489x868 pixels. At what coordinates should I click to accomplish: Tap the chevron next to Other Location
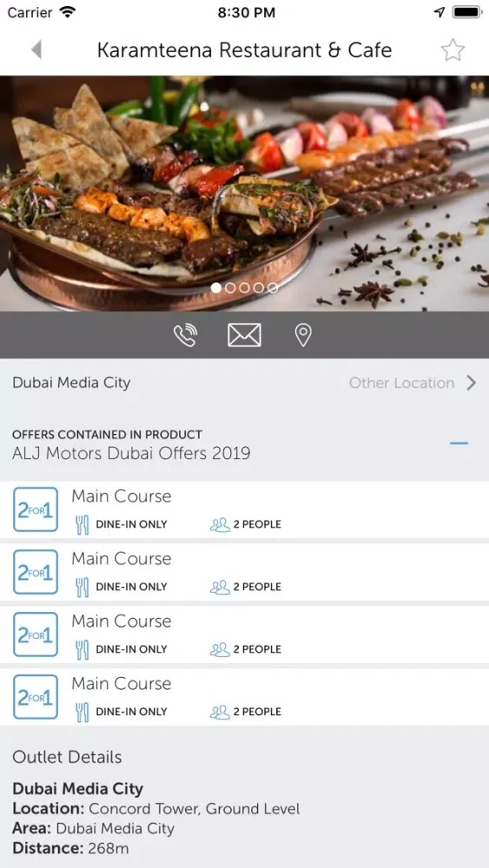coord(472,383)
